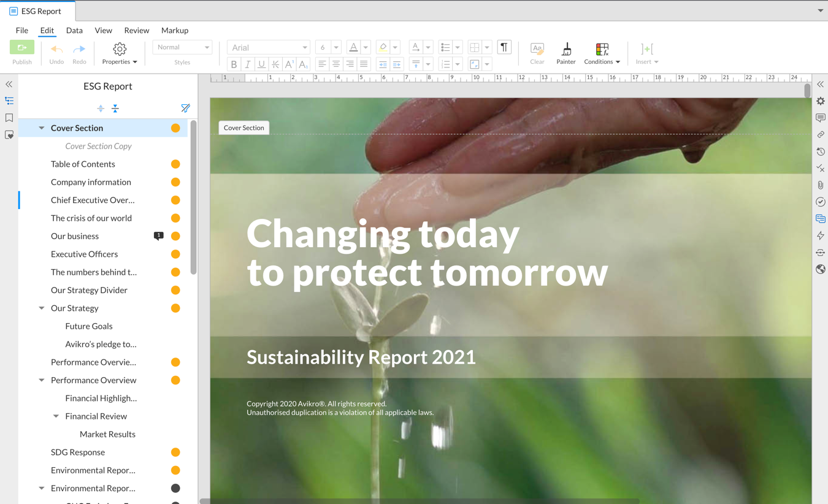Toggle superscript formatting
The height and width of the screenshot is (504, 828).
tap(289, 64)
